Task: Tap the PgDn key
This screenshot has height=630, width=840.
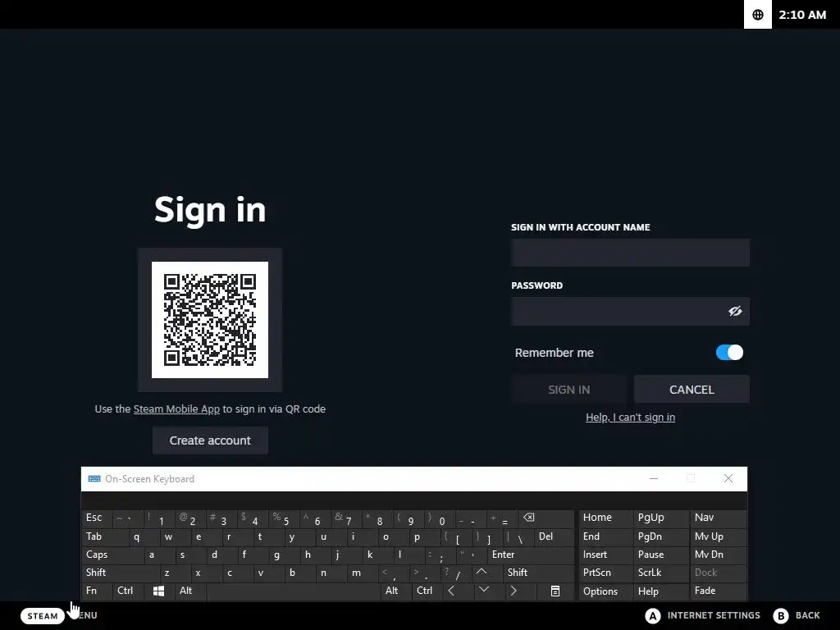Action: tap(661, 536)
